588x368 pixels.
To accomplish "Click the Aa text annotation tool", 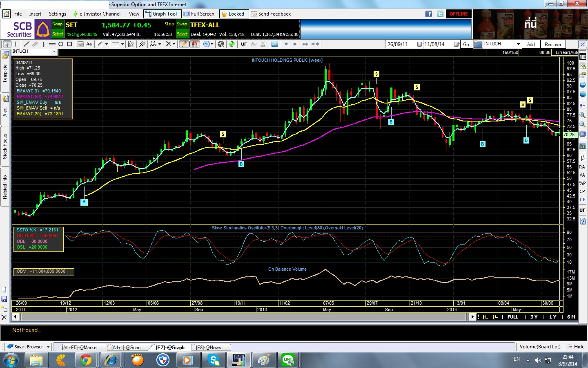I will tap(89, 44).
